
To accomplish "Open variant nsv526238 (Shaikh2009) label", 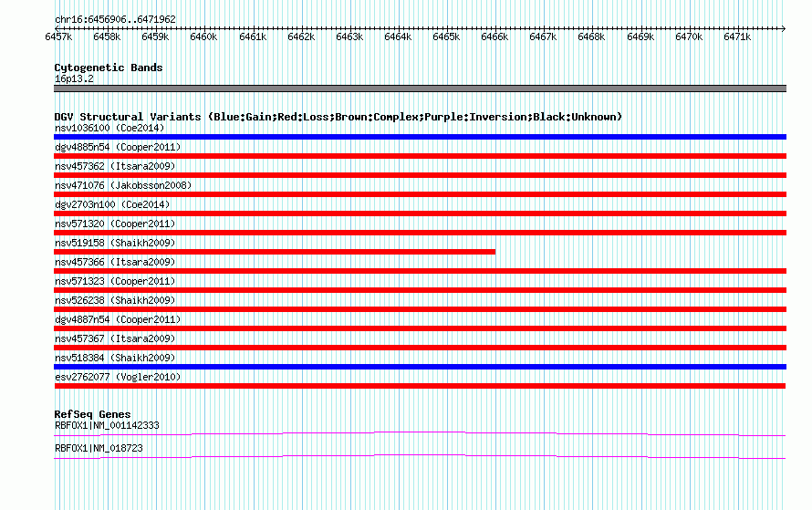I will click(115, 300).
